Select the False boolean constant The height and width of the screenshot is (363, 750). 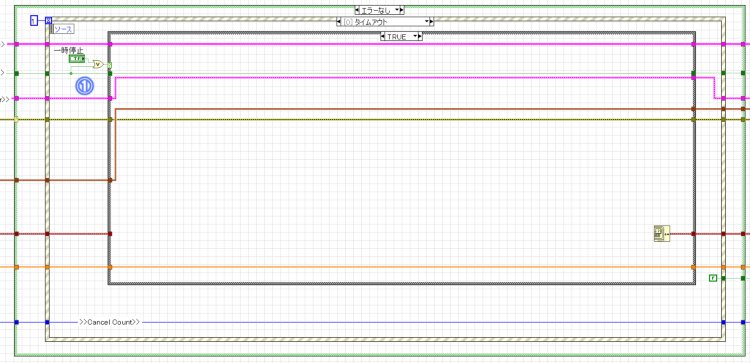[x=713, y=278]
